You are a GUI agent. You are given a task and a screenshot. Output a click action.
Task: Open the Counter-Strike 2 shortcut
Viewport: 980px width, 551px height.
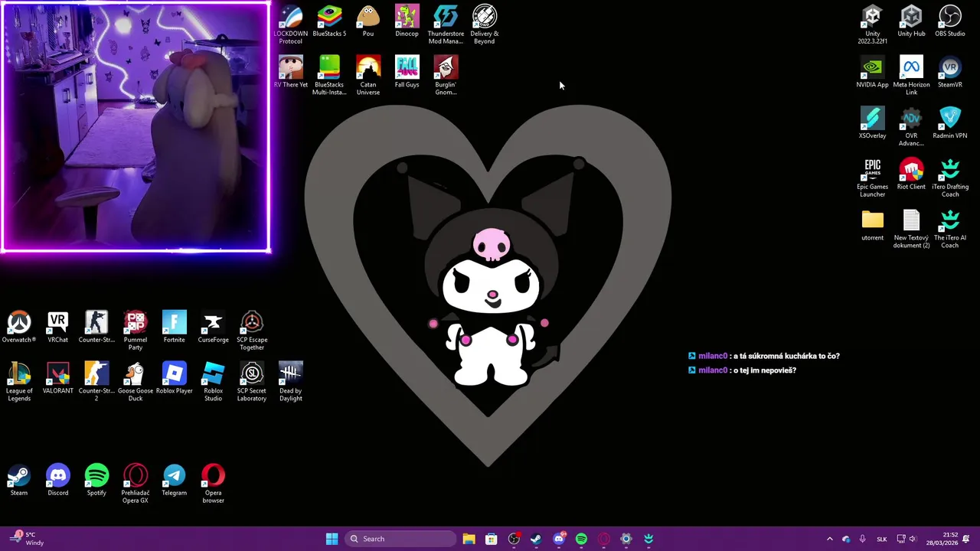pos(96,382)
